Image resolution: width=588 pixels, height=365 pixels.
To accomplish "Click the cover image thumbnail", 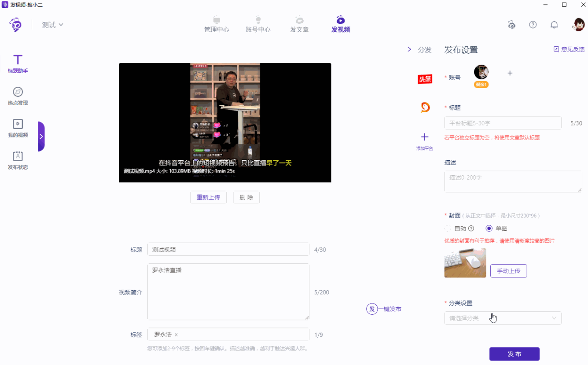I will point(465,263).
